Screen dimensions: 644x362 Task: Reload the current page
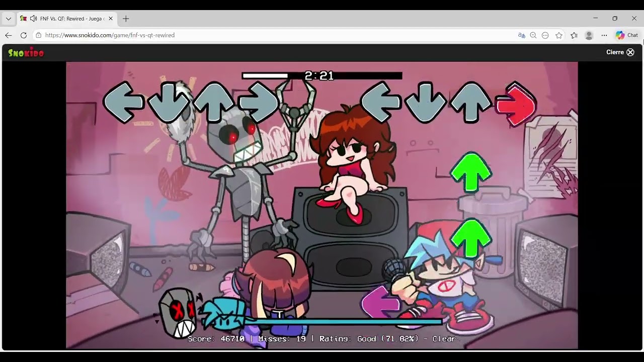[24, 35]
